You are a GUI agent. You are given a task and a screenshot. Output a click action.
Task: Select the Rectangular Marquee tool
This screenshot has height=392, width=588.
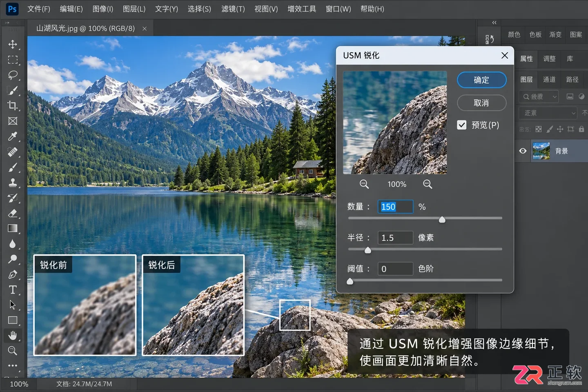(x=13, y=60)
